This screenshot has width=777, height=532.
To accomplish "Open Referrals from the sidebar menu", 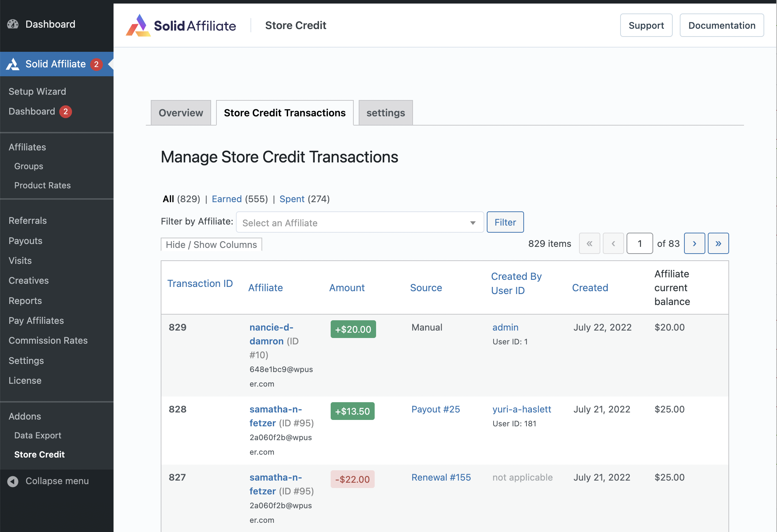I will 27,220.
